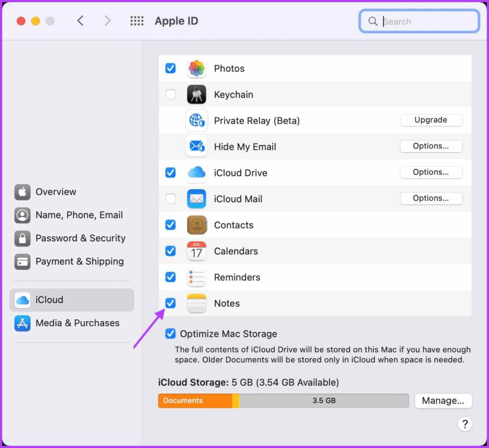489x448 pixels.
Task: Go back with the left chevron
Action: coord(80,21)
